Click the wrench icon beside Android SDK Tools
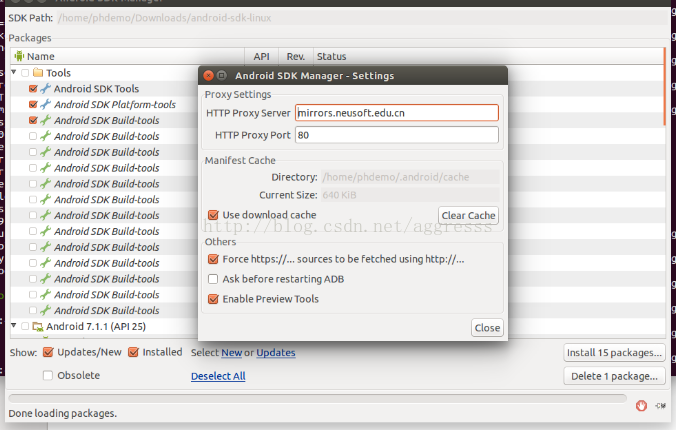Viewport: 676px width, 430px height. coord(45,88)
